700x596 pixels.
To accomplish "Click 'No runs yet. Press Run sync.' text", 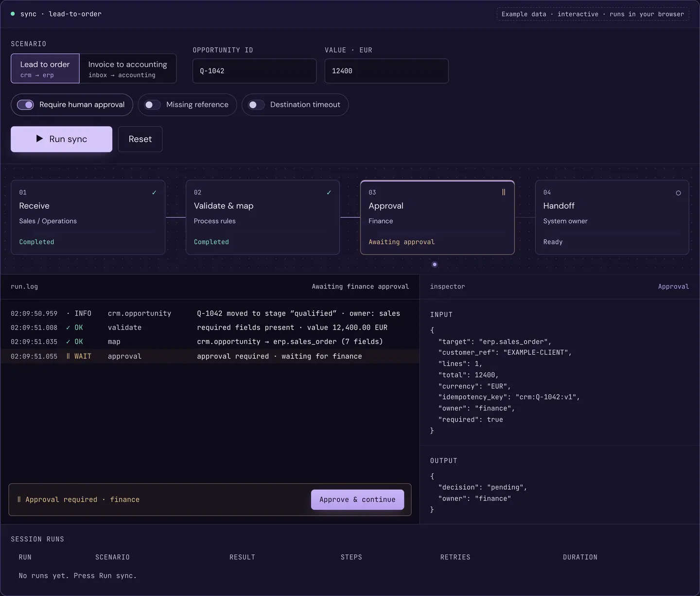I will pyautogui.click(x=78, y=576).
